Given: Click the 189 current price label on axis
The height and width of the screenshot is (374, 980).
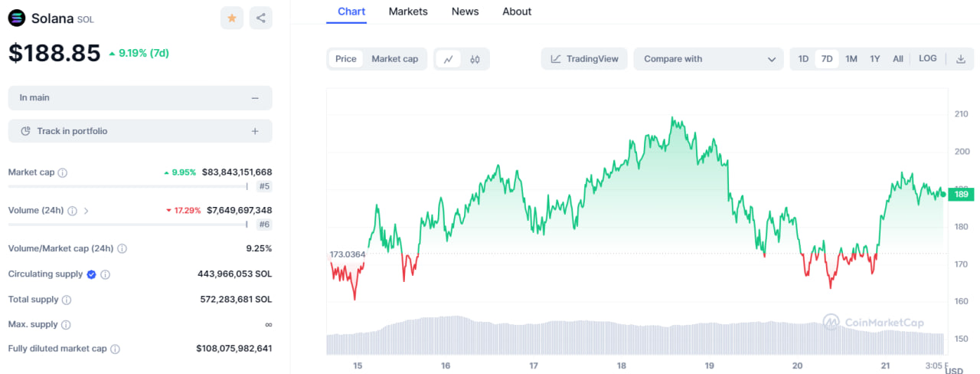Looking at the screenshot, I should click(962, 195).
